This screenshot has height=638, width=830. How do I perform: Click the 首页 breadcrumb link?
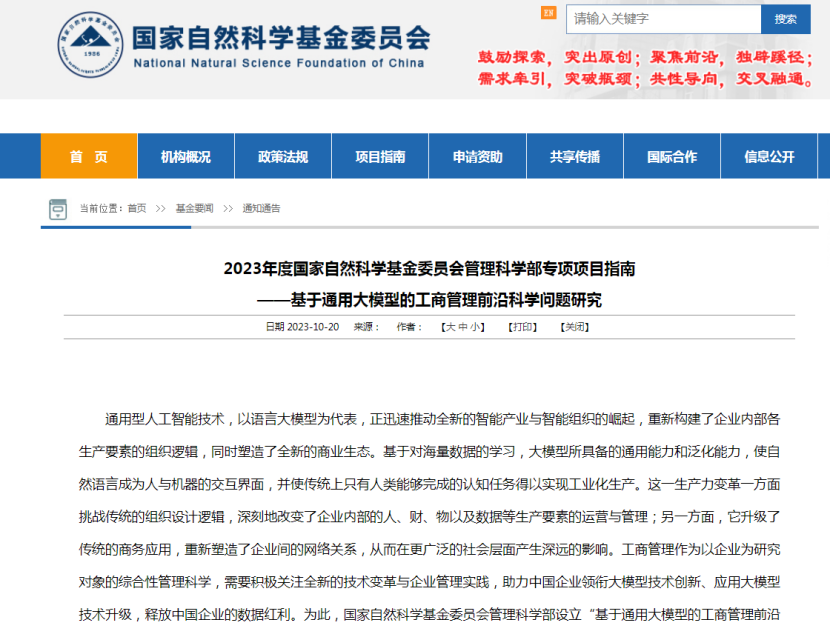coord(136,208)
